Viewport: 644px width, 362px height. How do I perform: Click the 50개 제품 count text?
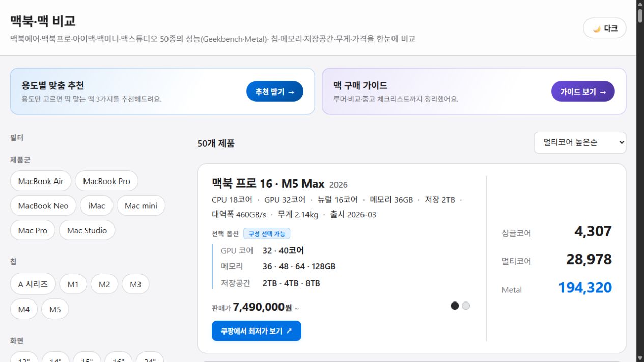click(x=216, y=144)
